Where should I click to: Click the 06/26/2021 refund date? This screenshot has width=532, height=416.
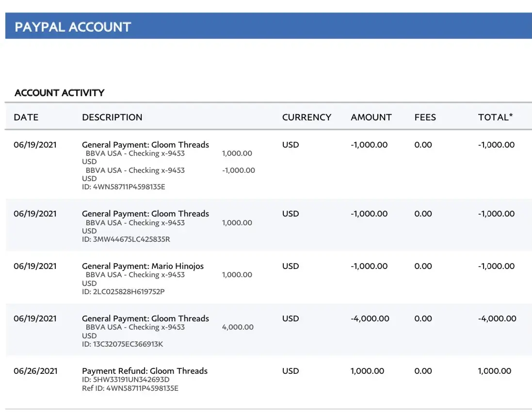[35, 371]
